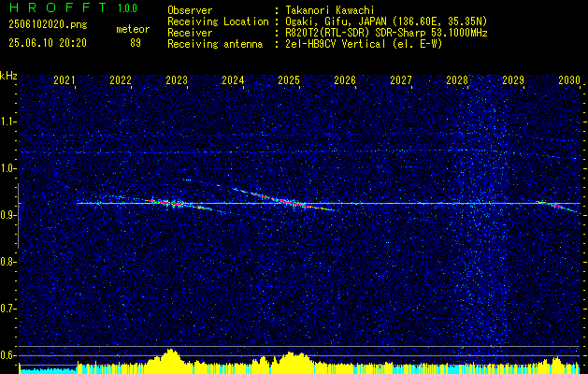Click the 2025 time marker
The image size is (588, 374).
click(x=288, y=79)
